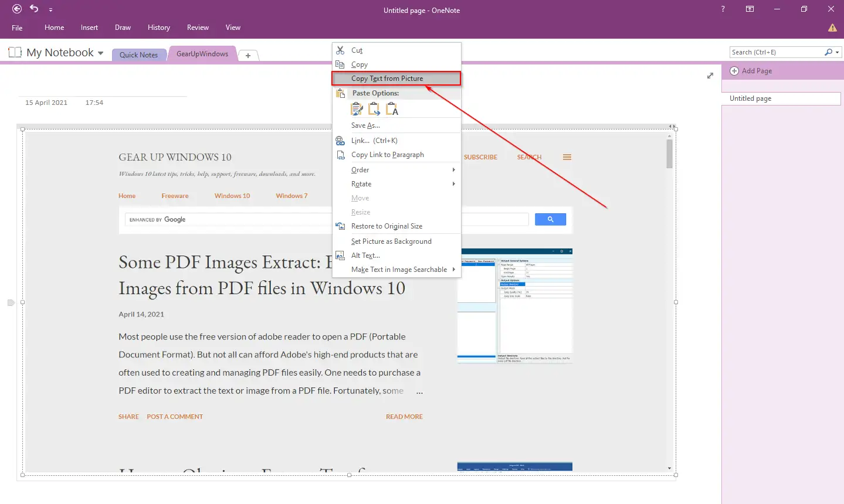Choose Link... (Ctrl+K) menu item
Viewport: 844px width, 504px height.
point(396,141)
